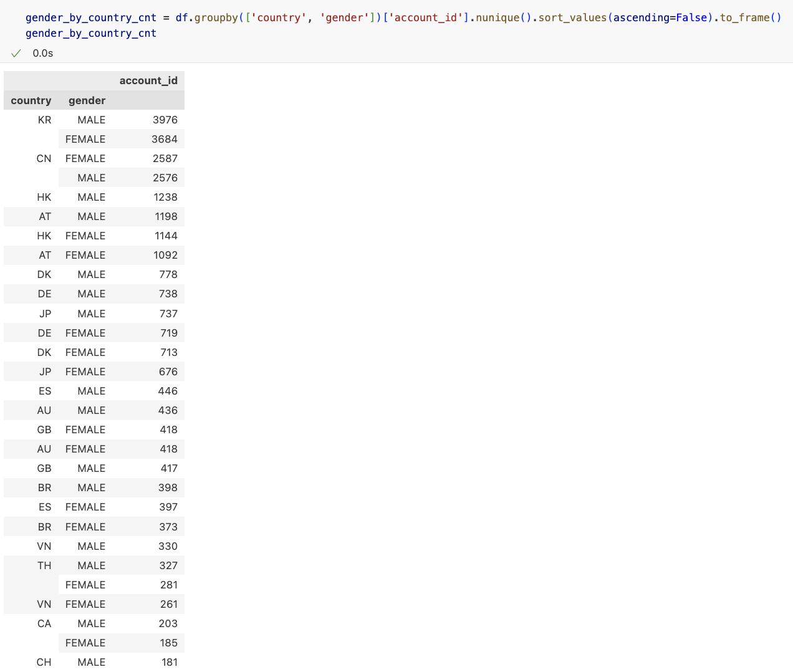The width and height of the screenshot is (793, 672).
Task: Click the value 417 in GB MALE row
Action: [169, 468]
